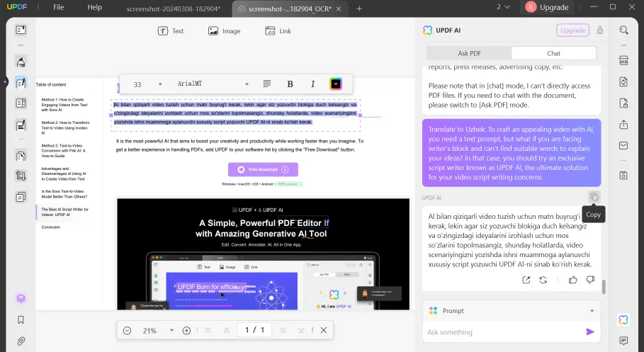Viewport: 644px width, 352px height.
Task: Click the Share upload icon
Action: [623, 125]
